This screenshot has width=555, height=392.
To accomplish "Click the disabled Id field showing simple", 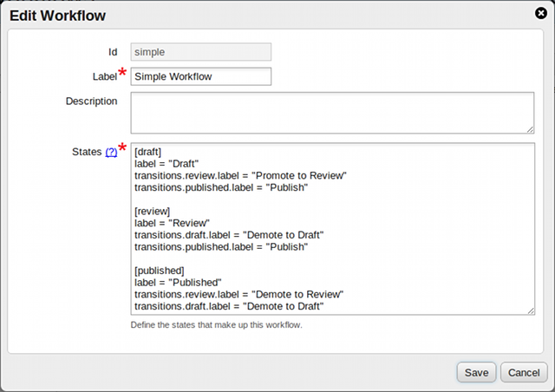I will (200, 52).
